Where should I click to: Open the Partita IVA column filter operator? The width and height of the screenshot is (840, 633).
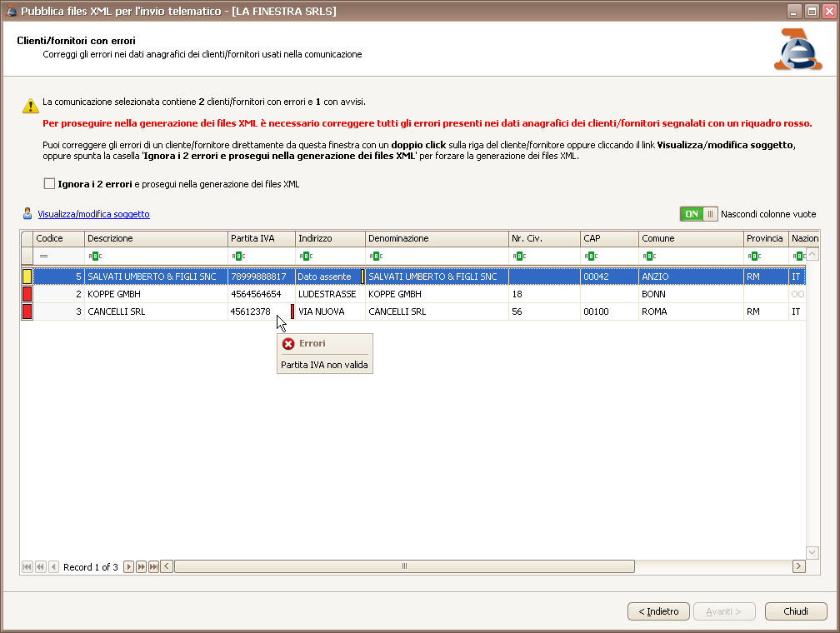click(x=237, y=257)
